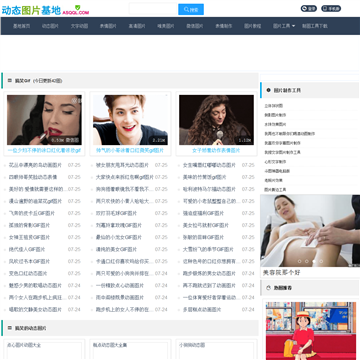The height and width of the screenshot is (360, 360).
Task: Click the 热图推荐 section header icon
Action: tap(269, 288)
